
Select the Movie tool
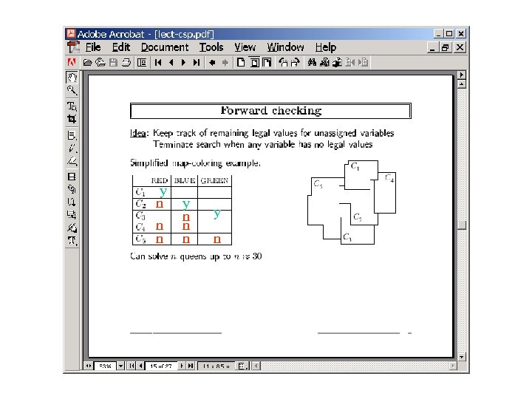tap(72, 177)
